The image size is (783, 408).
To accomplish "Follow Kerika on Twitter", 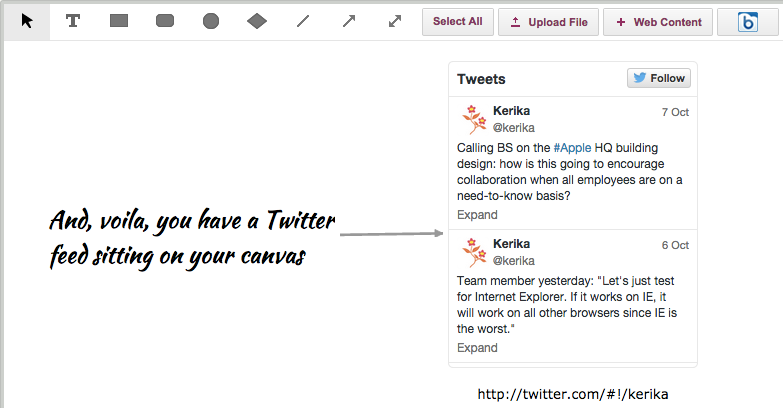I will point(659,78).
